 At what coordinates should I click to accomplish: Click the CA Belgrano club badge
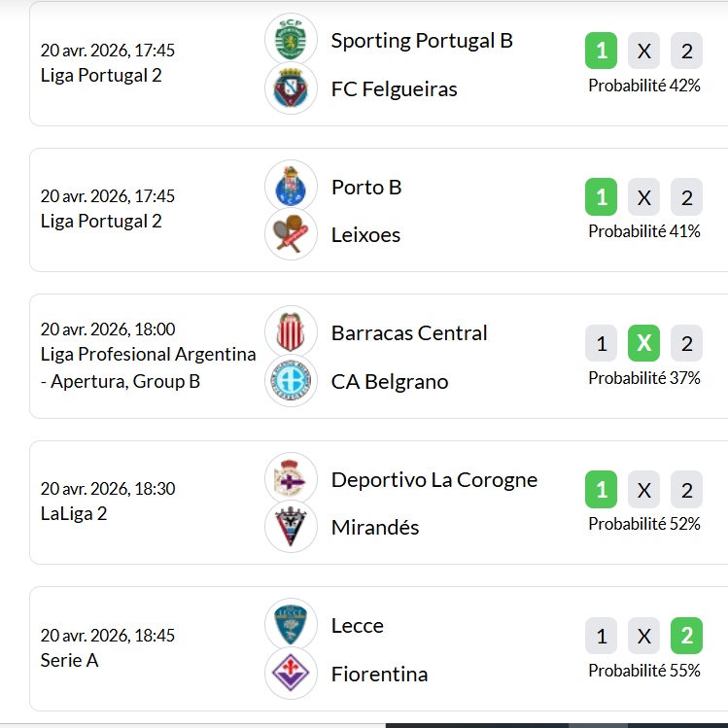[x=291, y=381]
